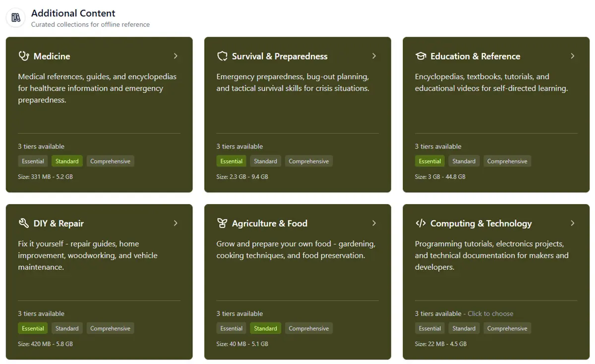The height and width of the screenshot is (364, 595).
Task: Click the wrench icon on DIY & Repair
Action: pos(24,223)
